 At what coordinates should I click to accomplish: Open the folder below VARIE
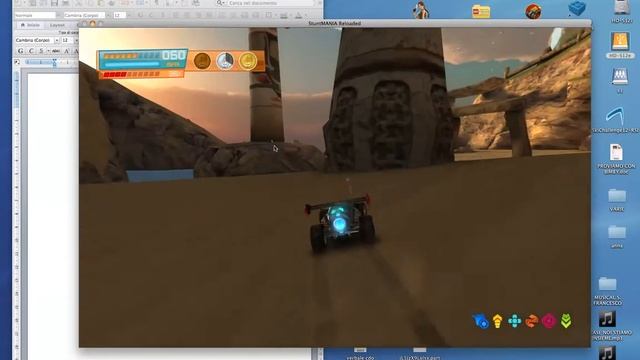click(x=617, y=232)
